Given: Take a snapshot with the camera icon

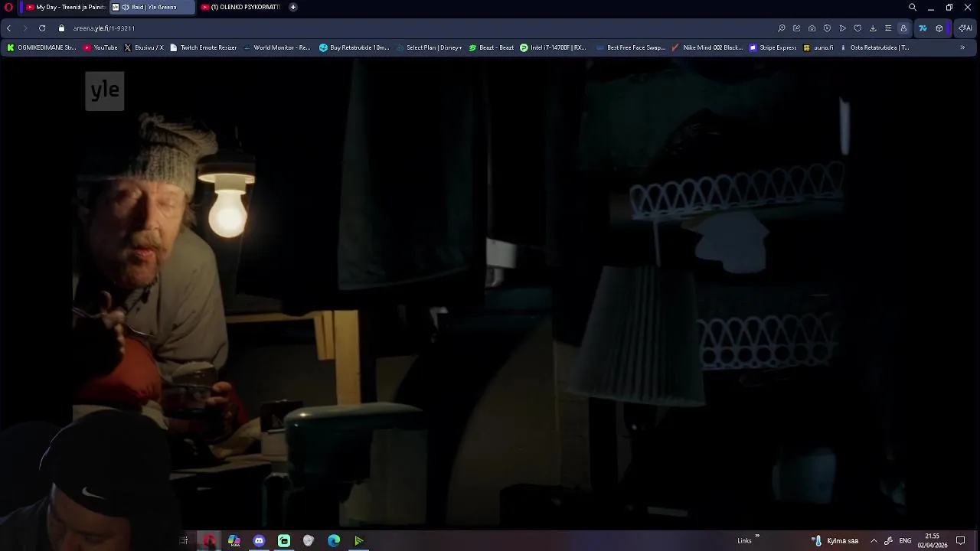Looking at the screenshot, I should [x=812, y=28].
